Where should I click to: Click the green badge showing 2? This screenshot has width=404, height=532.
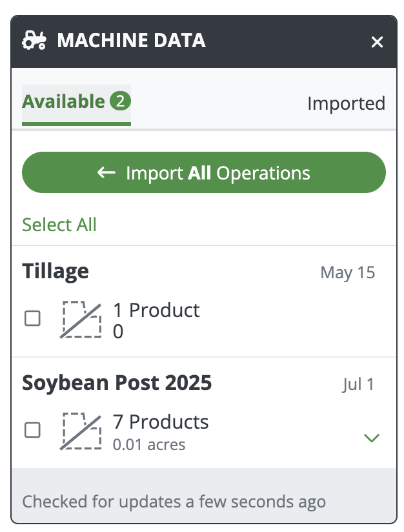click(120, 101)
